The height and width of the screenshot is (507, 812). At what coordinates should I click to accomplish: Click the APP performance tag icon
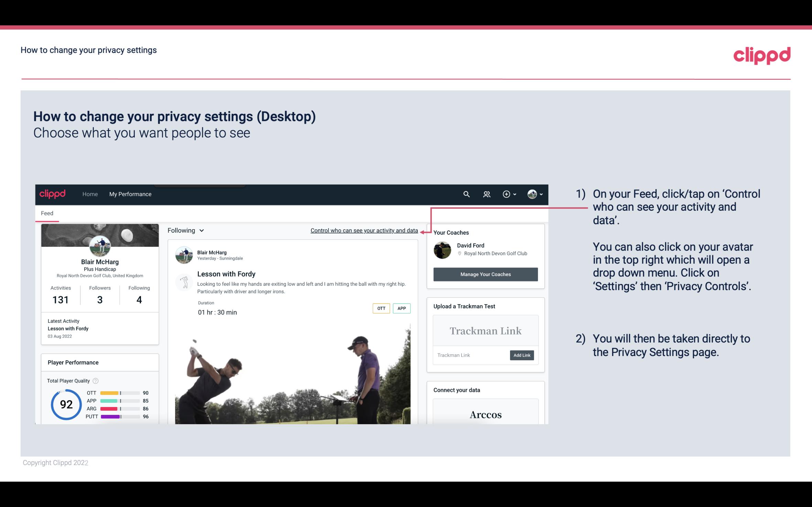pos(402,308)
